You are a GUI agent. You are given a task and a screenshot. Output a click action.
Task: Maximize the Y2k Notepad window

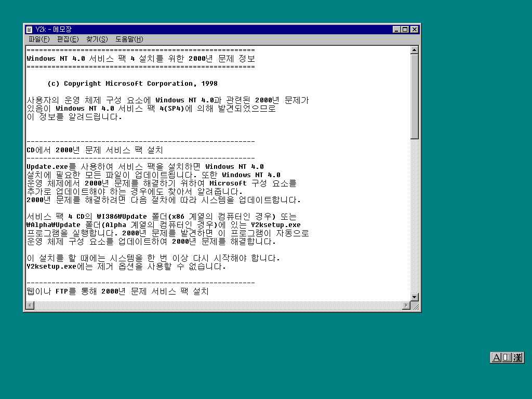(x=405, y=30)
